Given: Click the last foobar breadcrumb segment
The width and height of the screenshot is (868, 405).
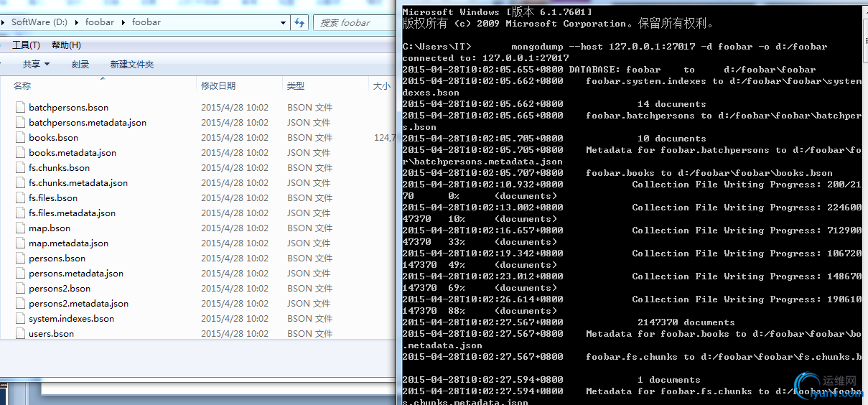Looking at the screenshot, I should click(x=146, y=22).
